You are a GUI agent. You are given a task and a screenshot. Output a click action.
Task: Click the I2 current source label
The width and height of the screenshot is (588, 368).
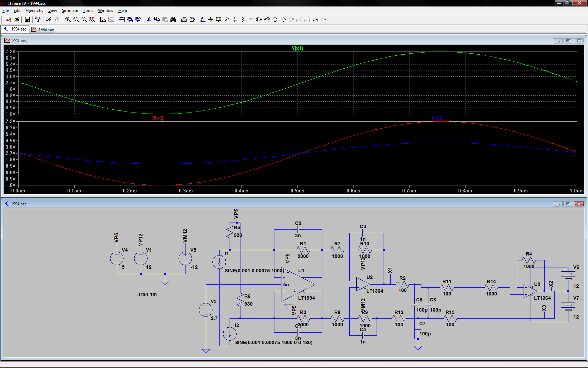click(x=237, y=325)
